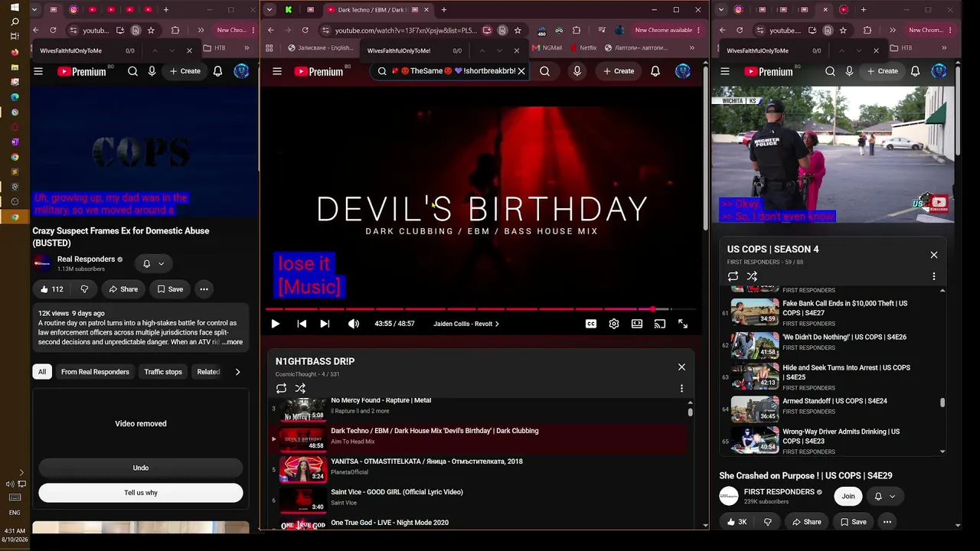The image size is (980, 551).
Task: Share the Crazy Suspect video in left window
Action: [123, 289]
